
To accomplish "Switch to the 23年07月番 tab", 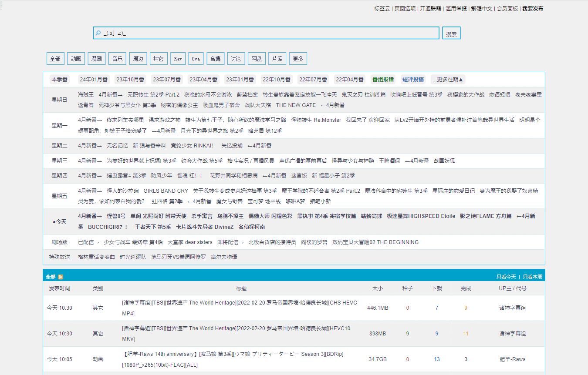I will coord(167,80).
